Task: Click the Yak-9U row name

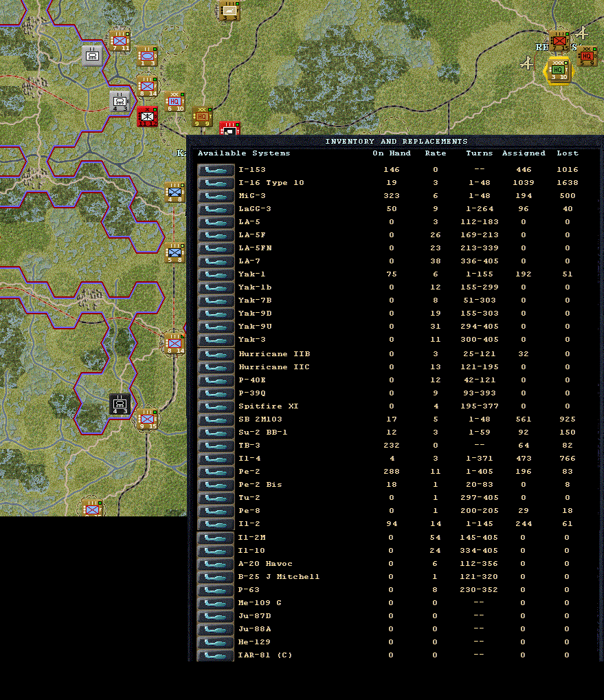Action: click(x=255, y=327)
